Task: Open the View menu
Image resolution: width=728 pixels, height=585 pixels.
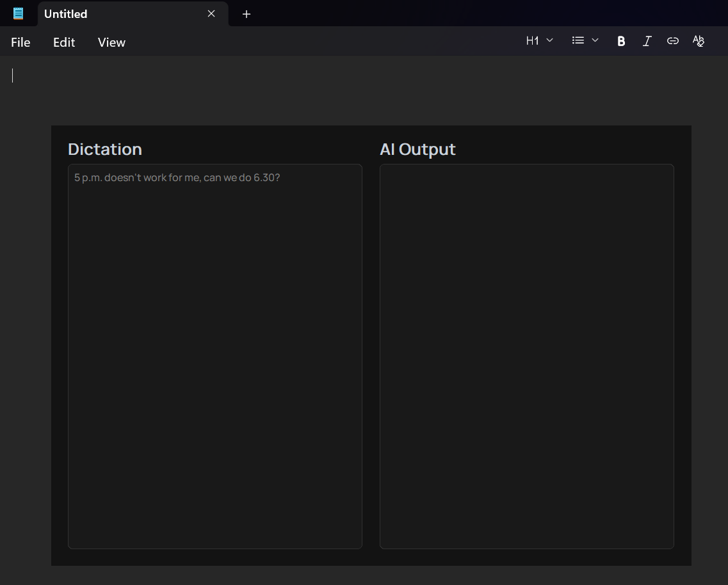Action: (x=111, y=42)
